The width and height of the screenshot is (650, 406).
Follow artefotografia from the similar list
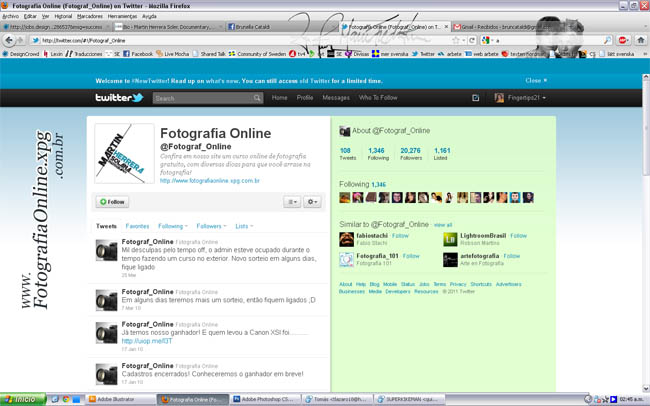pyautogui.click(x=512, y=256)
